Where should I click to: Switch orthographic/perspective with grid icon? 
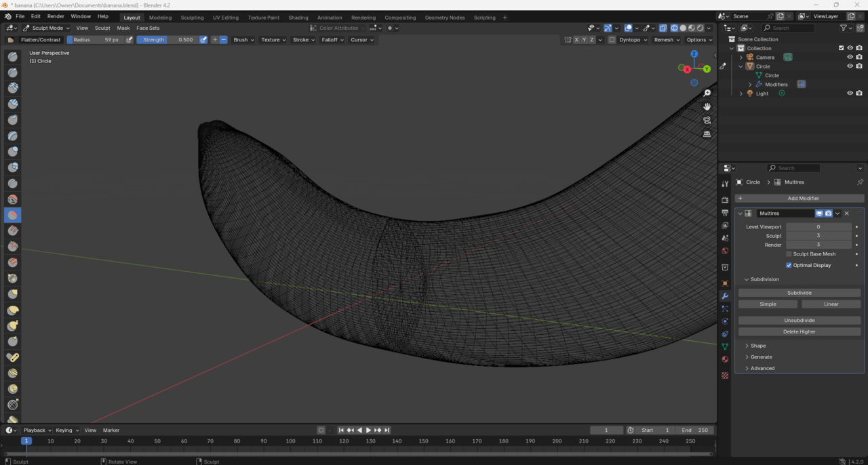coord(707,134)
